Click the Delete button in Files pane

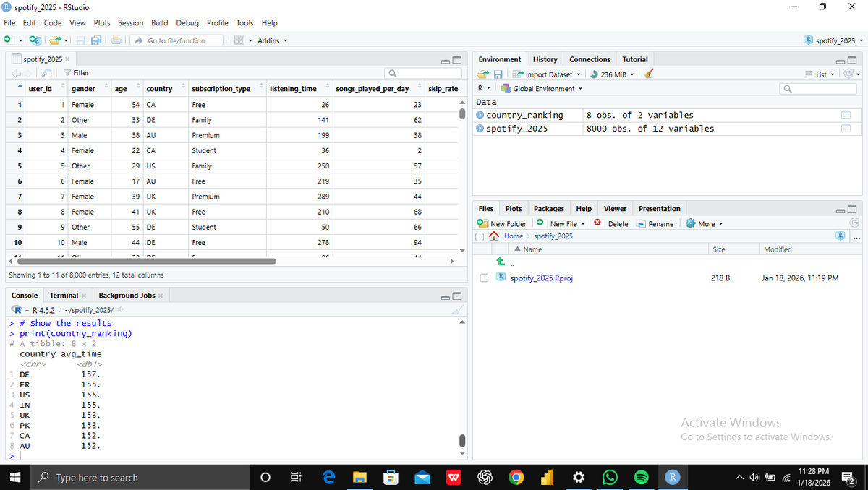tap(611, 224)
